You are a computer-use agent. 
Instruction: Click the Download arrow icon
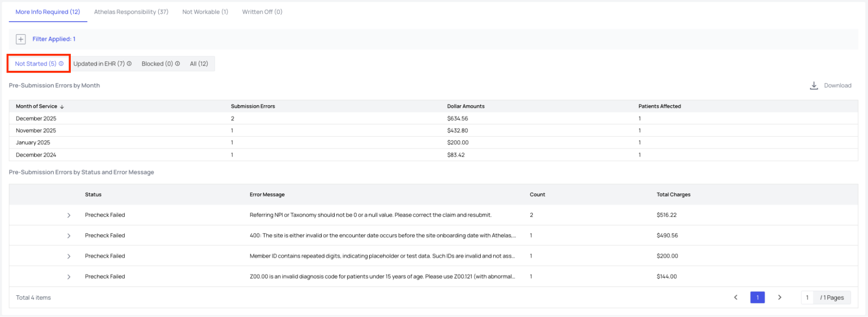[814, 86]
